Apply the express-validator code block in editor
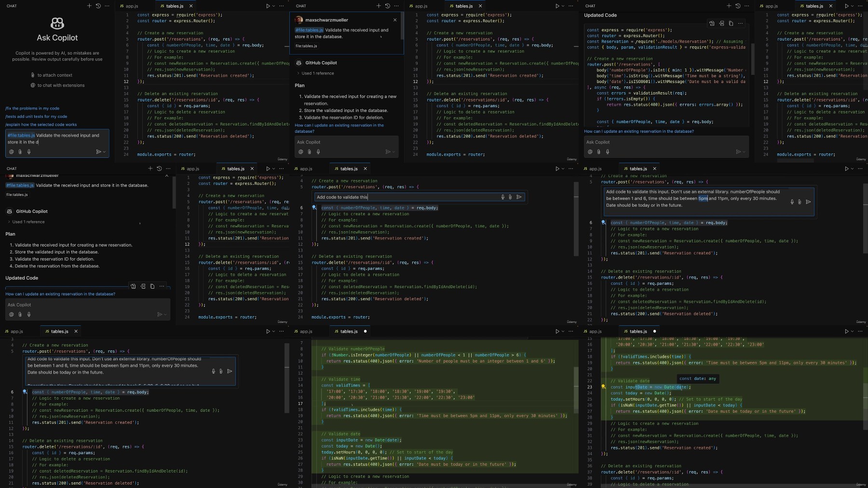The image size is (868, 488). tap(712, 23)
